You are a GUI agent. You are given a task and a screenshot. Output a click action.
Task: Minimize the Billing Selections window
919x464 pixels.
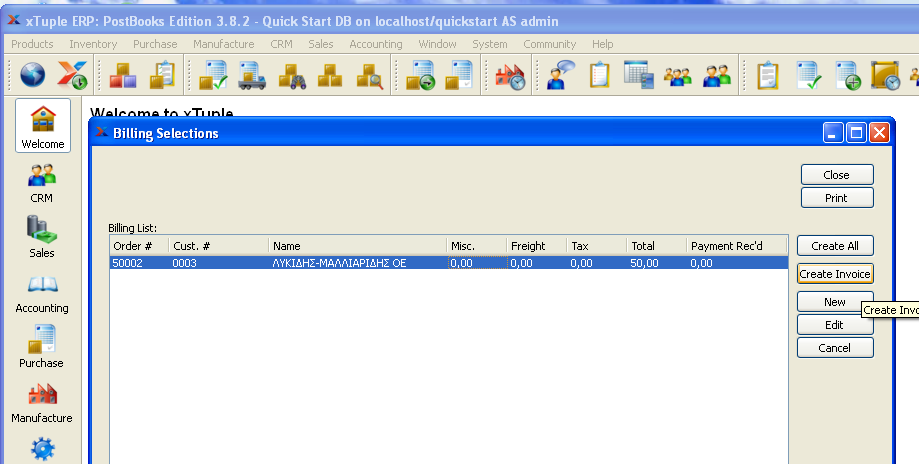point(833,133)
